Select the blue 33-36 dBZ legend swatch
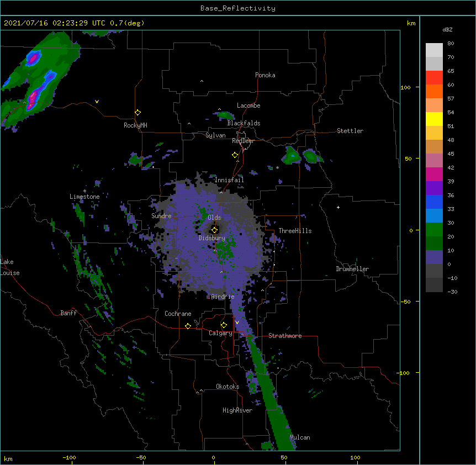The image size is (476, 465). 434,202
